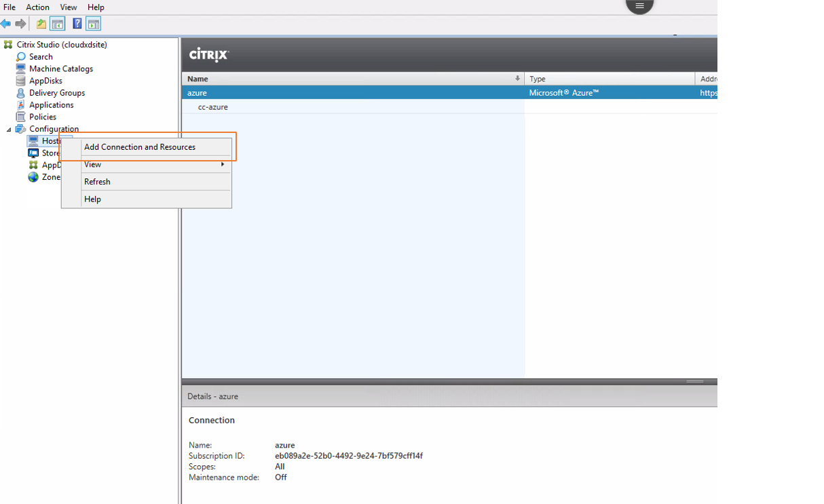Click the Zones globe icon
824x504 pixels.
[33, 177]
